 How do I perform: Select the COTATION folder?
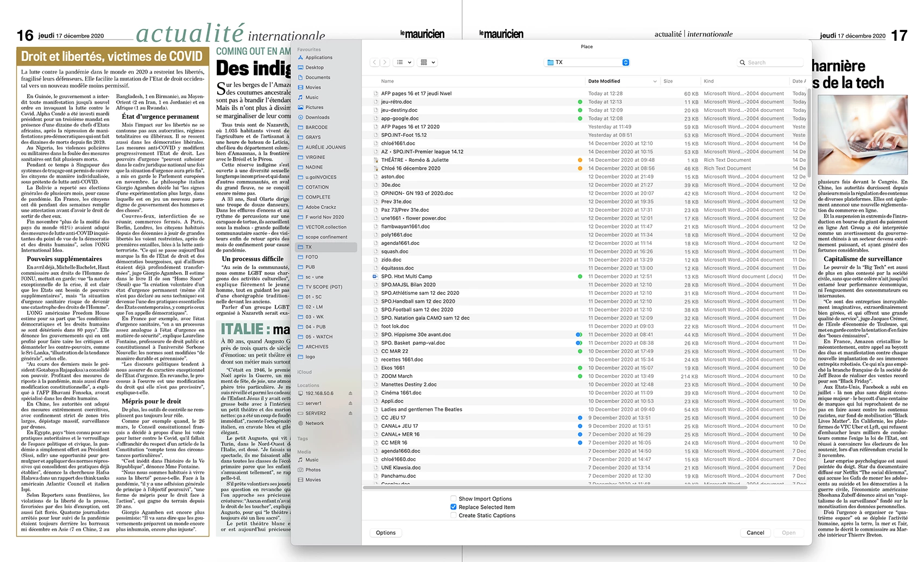click(x=317, y=187)
